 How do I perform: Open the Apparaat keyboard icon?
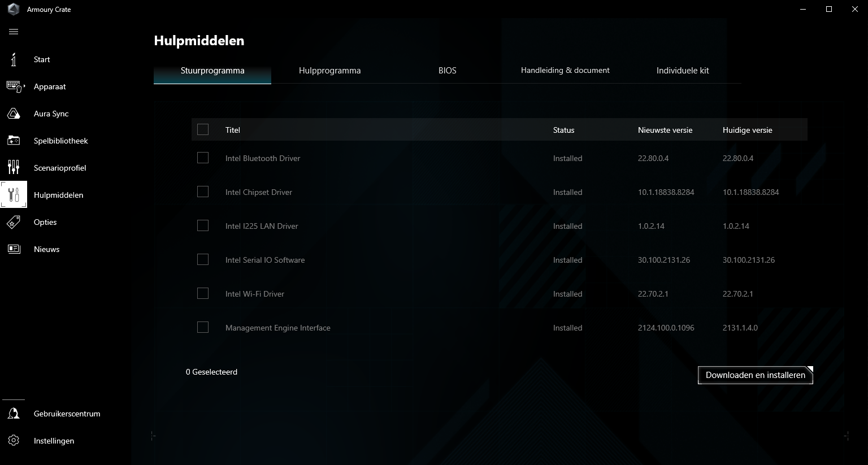pos(14,86)
